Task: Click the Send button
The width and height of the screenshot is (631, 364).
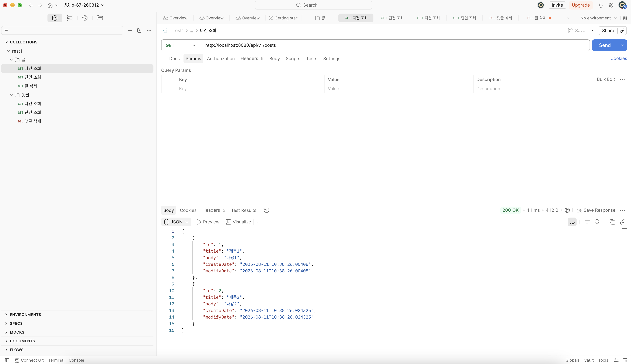Action: (605, 45)
